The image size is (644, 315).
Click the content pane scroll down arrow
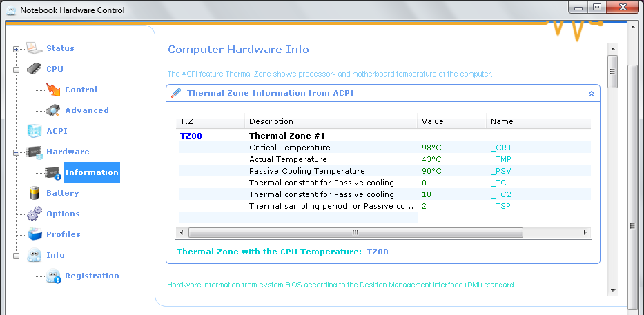click(613, 290)
